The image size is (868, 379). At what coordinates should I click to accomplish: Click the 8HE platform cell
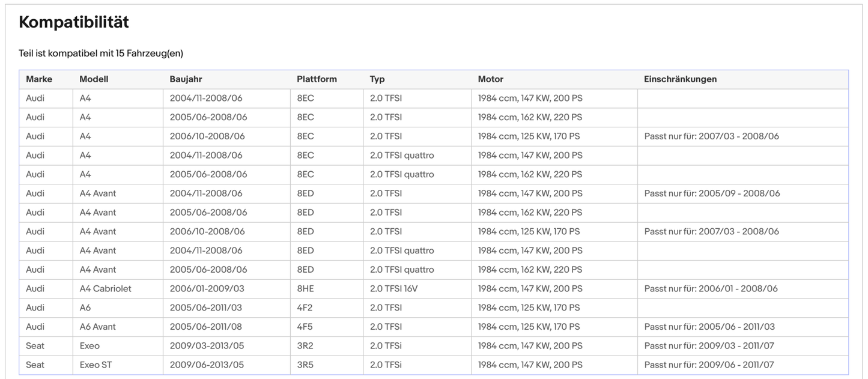click(x=305, y=289)
